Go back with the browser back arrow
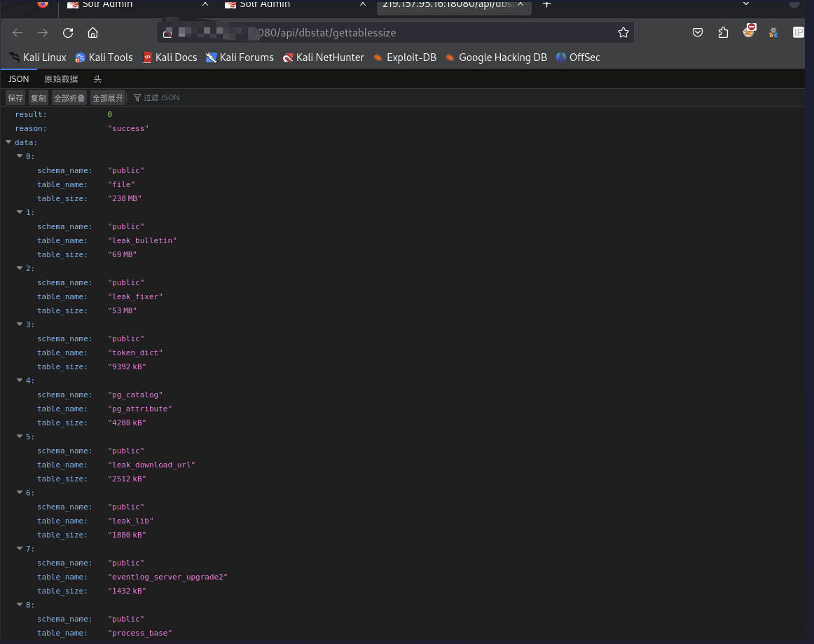Screen dimensions: 814x644 click(17, 33)
